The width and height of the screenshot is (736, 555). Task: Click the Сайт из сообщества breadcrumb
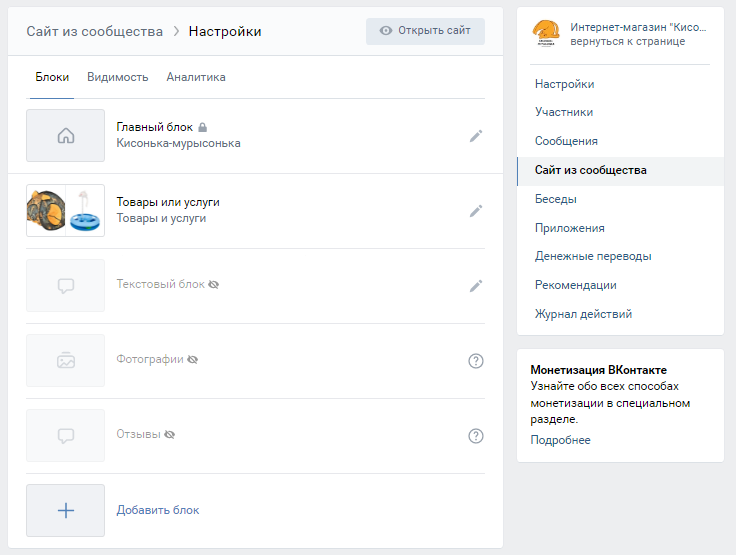pos(94,31)
